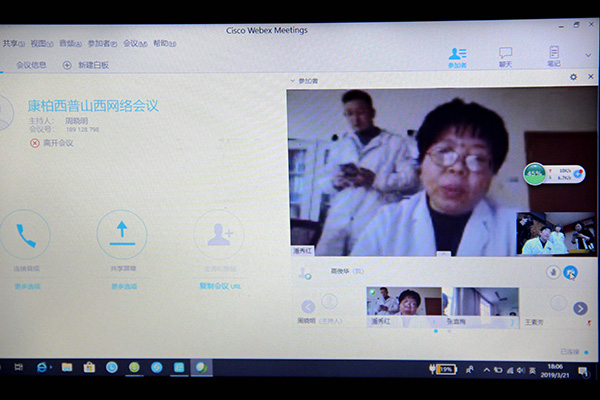Screen dimensions: 600x400
Task: Toggle the microphone mute button
Action: point(551,271)
